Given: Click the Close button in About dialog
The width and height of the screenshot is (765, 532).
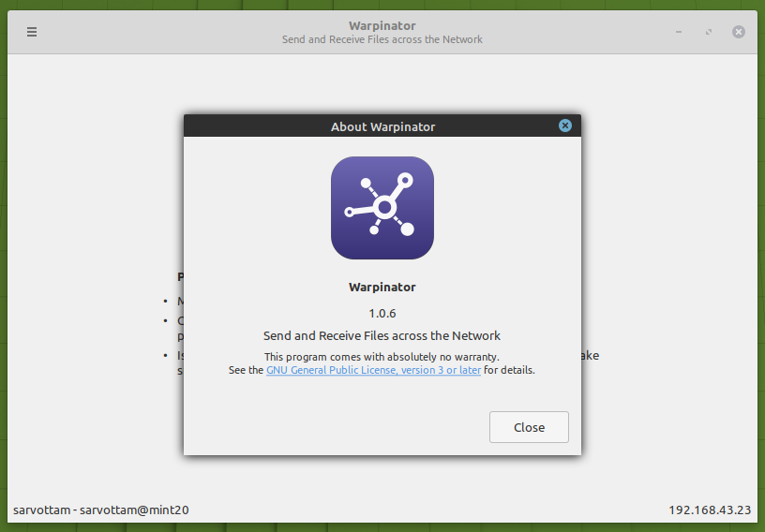Looking at the screenshot, I should pos(529,427).
